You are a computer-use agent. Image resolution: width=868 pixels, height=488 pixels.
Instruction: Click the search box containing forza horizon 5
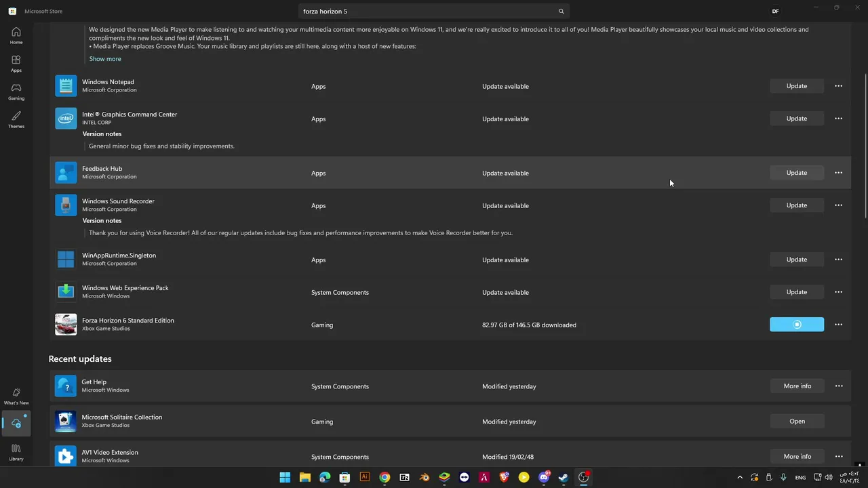pos(434,12)
